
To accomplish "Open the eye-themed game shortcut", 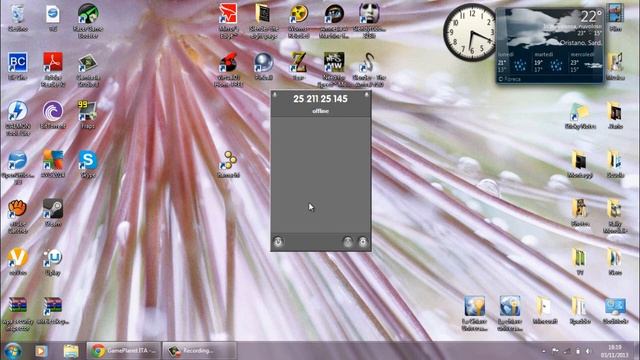I will tap(334, 20).
